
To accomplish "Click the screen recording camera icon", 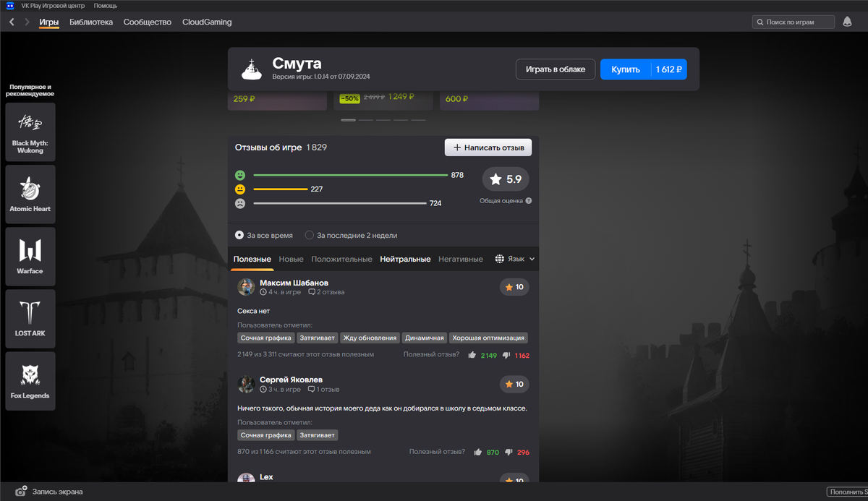I will [x=22, y=492].
